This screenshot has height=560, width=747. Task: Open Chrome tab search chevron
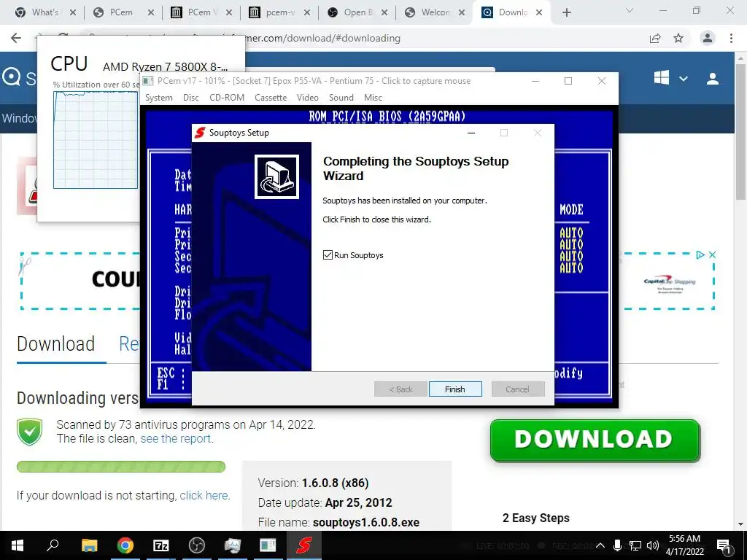pyautogui.click(x=630, y=10)
